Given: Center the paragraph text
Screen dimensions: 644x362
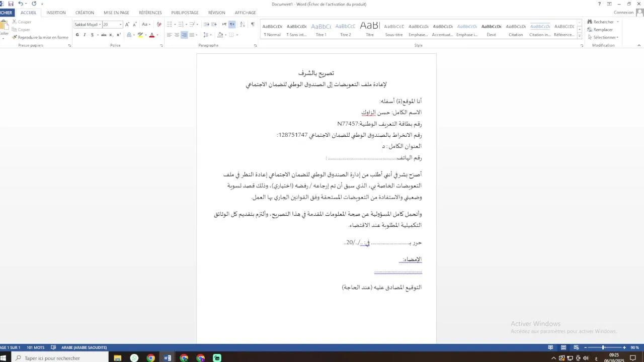Looking at the screenshot, I should pos(177,35).
